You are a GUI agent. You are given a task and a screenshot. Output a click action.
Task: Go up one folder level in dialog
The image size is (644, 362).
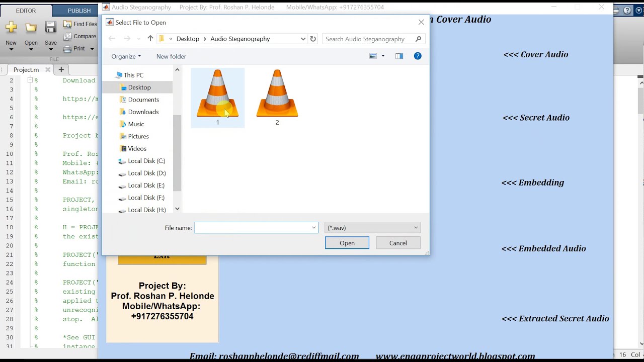coord(150,39)
